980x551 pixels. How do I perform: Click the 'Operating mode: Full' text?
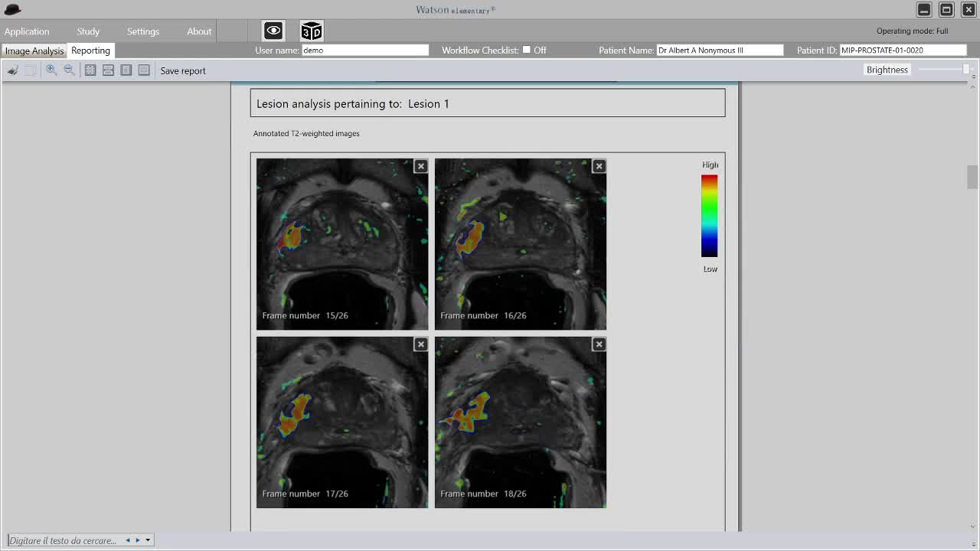[912, 31]
